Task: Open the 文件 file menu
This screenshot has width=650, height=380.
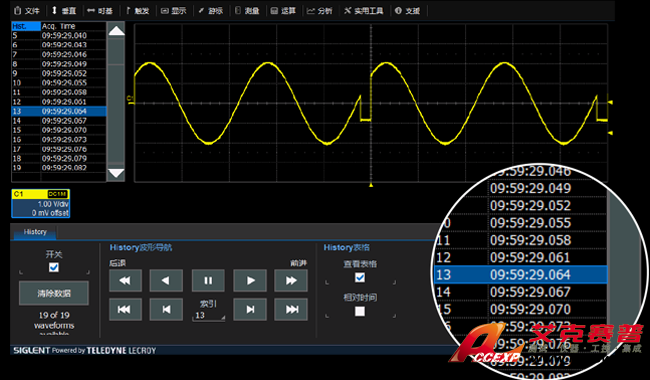Action: click(27, 11)
